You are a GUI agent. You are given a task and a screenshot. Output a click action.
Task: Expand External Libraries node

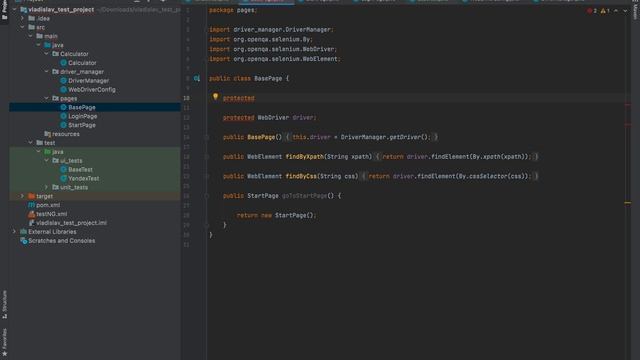pos(15,232)
